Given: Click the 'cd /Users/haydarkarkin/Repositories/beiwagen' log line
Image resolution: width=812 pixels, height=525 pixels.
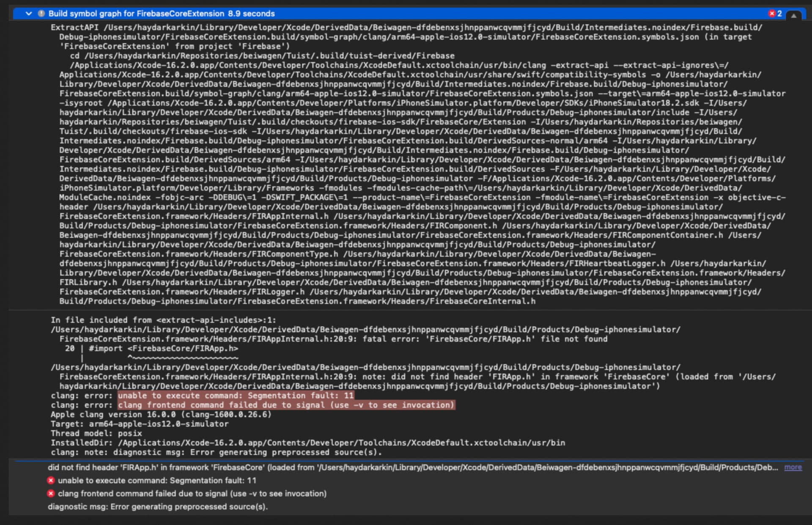Looking at the screenshot, I should pyautogui.click(x=262, y=56).
